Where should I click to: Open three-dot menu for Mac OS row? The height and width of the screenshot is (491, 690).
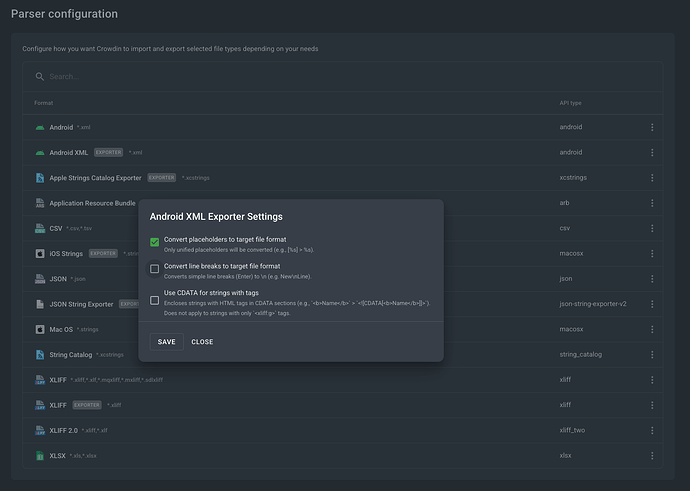coord(652,330)
